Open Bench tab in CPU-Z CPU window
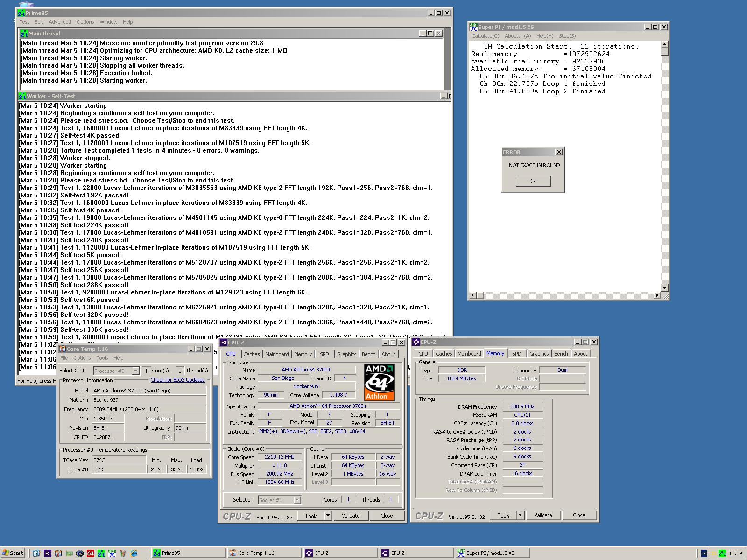The image size is (747, 560). [x=368, y=354]
